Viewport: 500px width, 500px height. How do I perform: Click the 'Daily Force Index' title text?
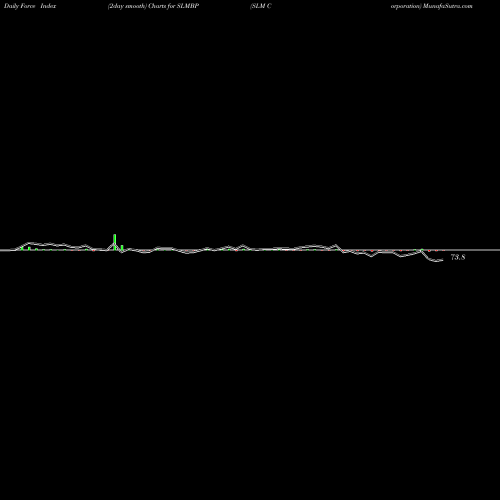[30, 6]
